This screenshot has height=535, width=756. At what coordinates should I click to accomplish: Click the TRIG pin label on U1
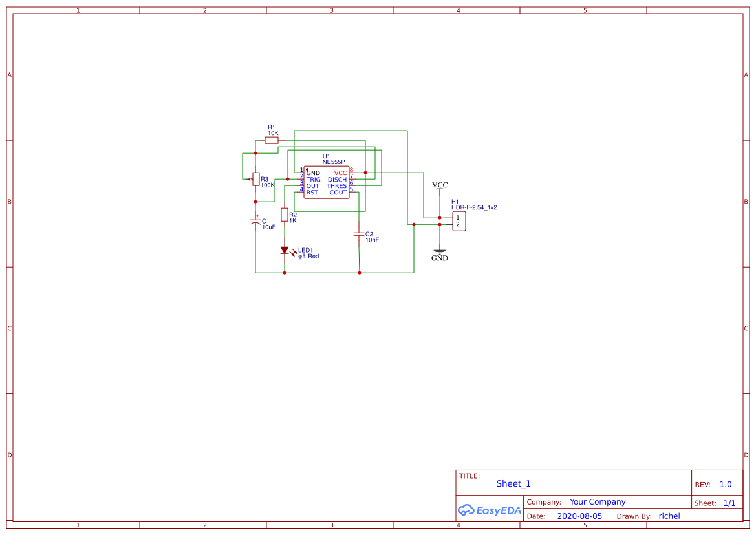pos(313,180)
